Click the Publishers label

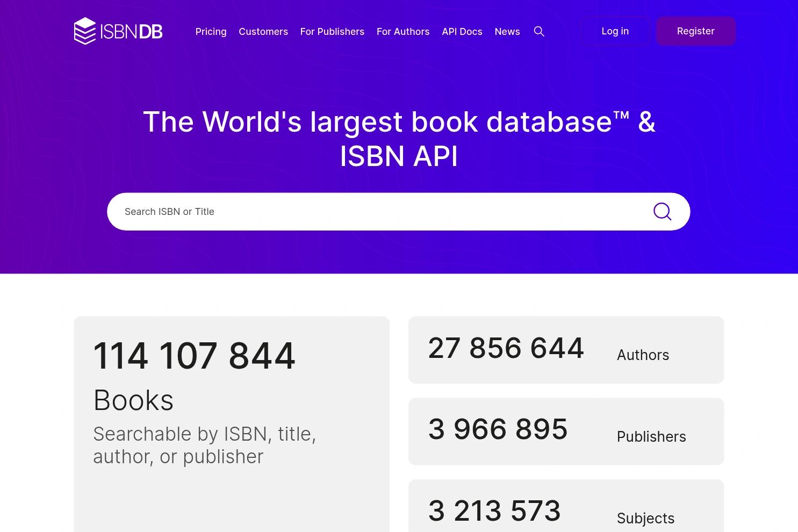click(651, 437)
